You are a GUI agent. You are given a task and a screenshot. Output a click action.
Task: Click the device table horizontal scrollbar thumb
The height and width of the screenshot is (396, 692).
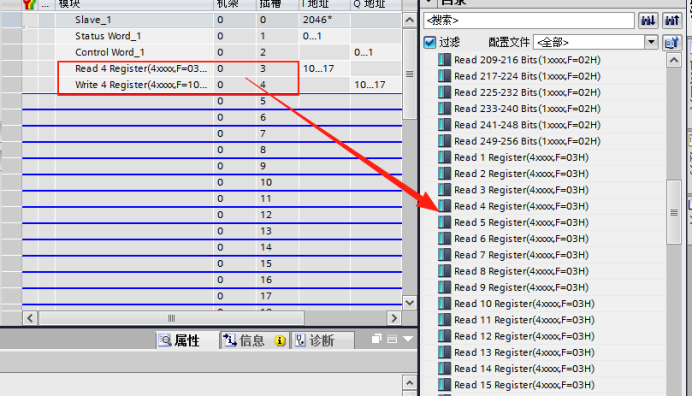[x=171, y=318]
